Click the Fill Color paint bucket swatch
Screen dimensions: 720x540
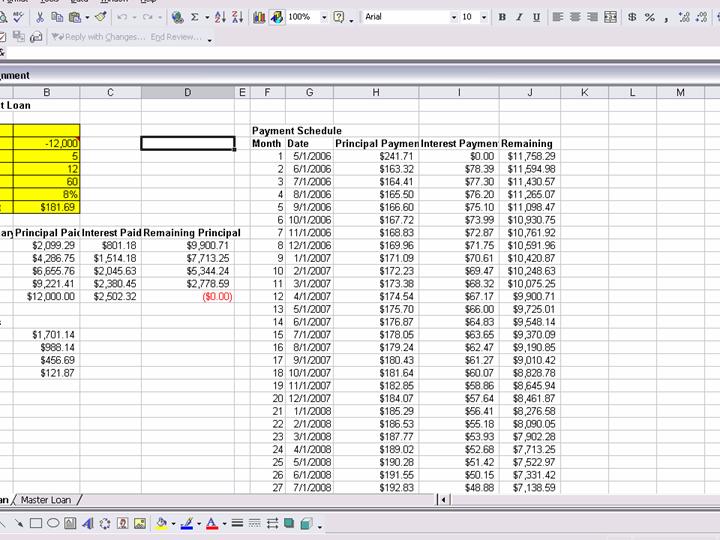tap(162, 523)
